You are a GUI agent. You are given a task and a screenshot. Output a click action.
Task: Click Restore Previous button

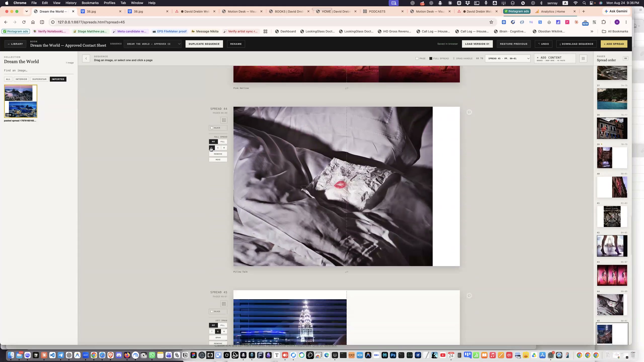pos(513,44)
